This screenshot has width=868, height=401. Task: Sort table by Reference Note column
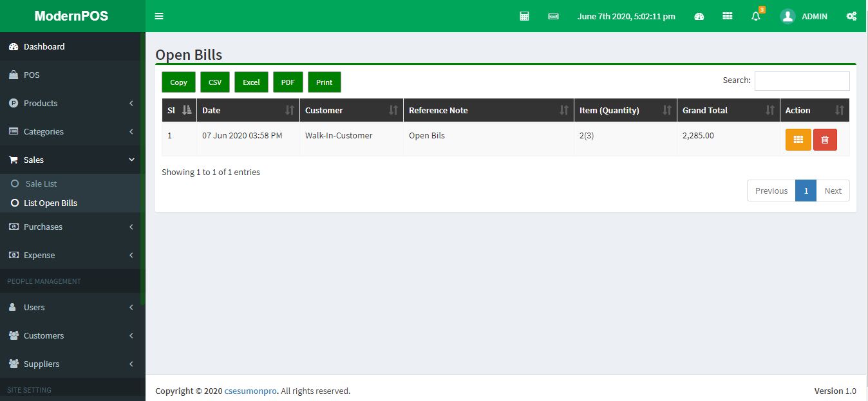pyautogui.click(x=489, y=110)
